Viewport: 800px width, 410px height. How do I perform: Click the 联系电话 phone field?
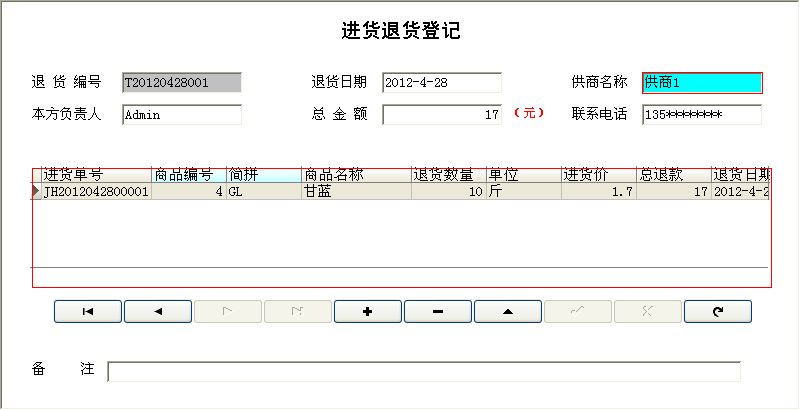click(702, 115)
